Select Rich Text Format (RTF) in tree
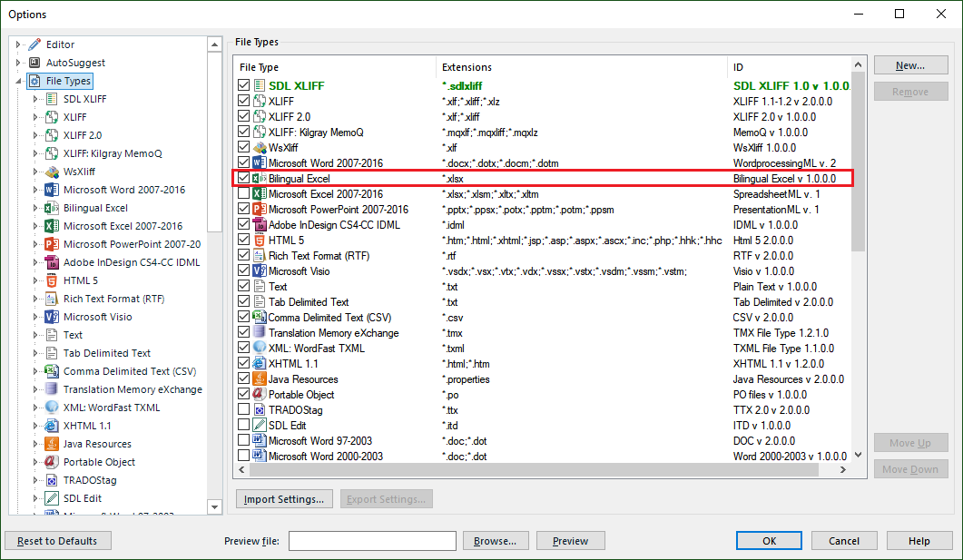The height and width of the screenshot is (560, 963). coord(114,299)
